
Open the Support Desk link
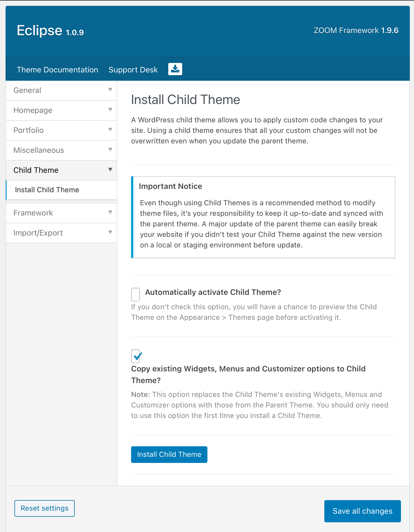tap(133, 70)
